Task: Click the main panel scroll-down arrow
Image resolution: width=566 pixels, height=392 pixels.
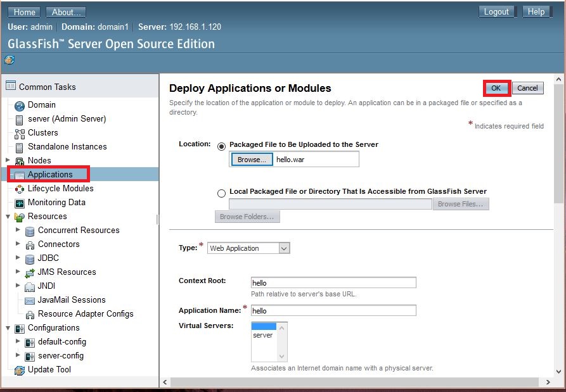Action: (558, 372)
